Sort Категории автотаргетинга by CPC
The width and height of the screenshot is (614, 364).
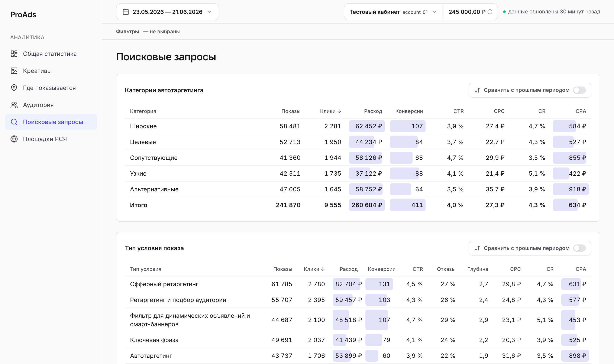click(499, 111)
